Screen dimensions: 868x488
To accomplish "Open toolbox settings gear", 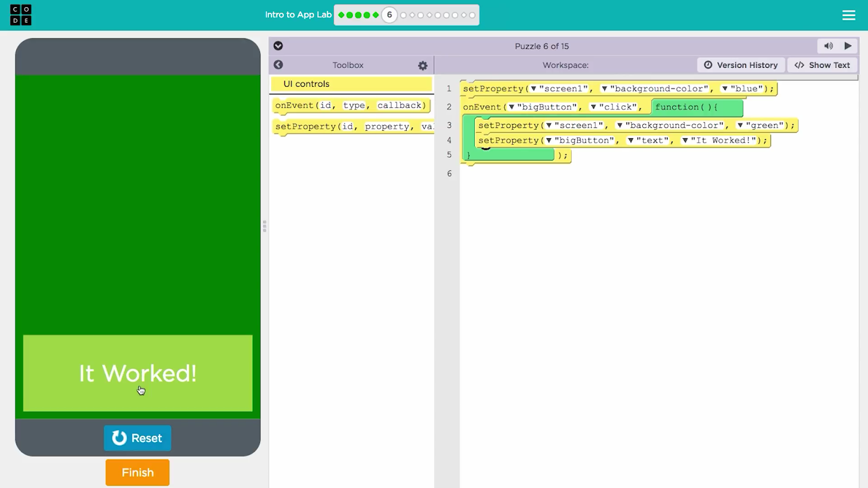I will (x=423, y=66).
